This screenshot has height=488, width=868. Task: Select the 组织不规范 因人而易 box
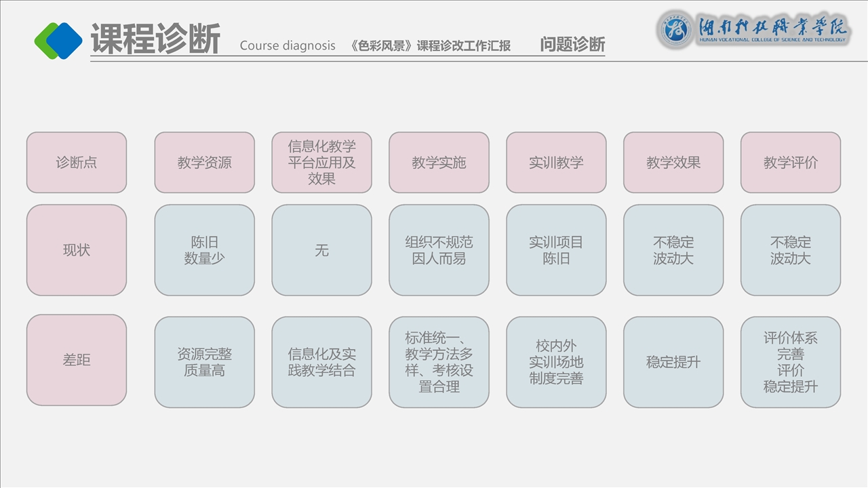point(439,250)
